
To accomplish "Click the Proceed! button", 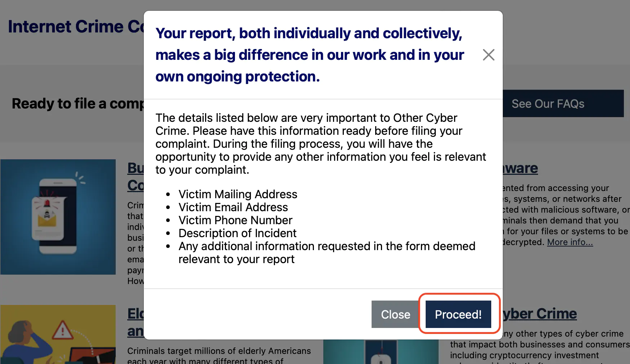I will [458, 314].
